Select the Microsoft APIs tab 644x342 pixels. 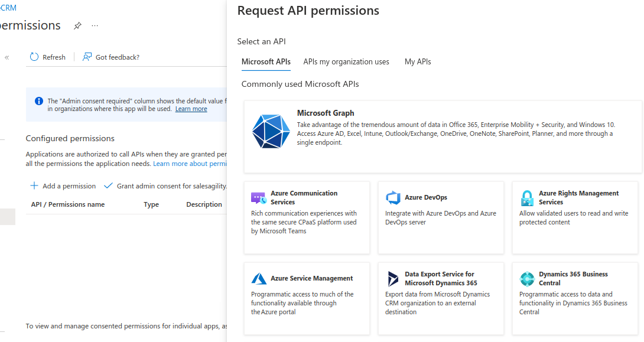click(266, 61)
